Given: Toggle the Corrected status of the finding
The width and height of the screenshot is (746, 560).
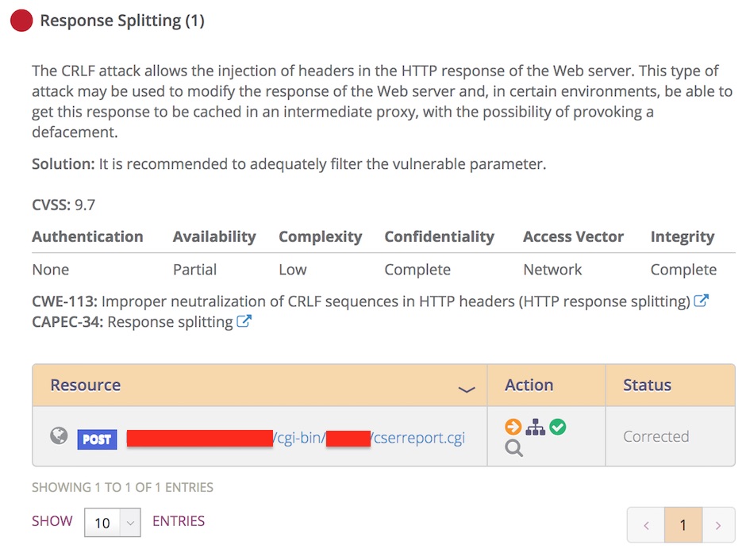Looking at the screenshot, I should coord(656,435).
